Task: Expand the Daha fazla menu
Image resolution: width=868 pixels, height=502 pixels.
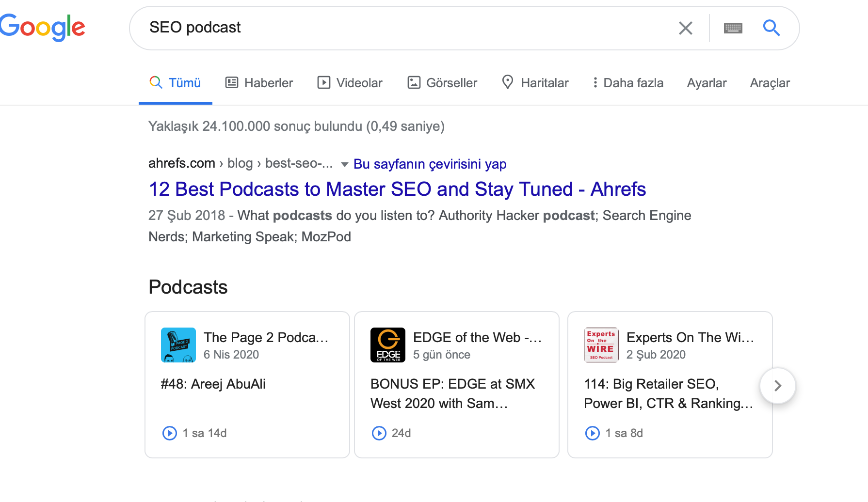Action: point(627,83)
